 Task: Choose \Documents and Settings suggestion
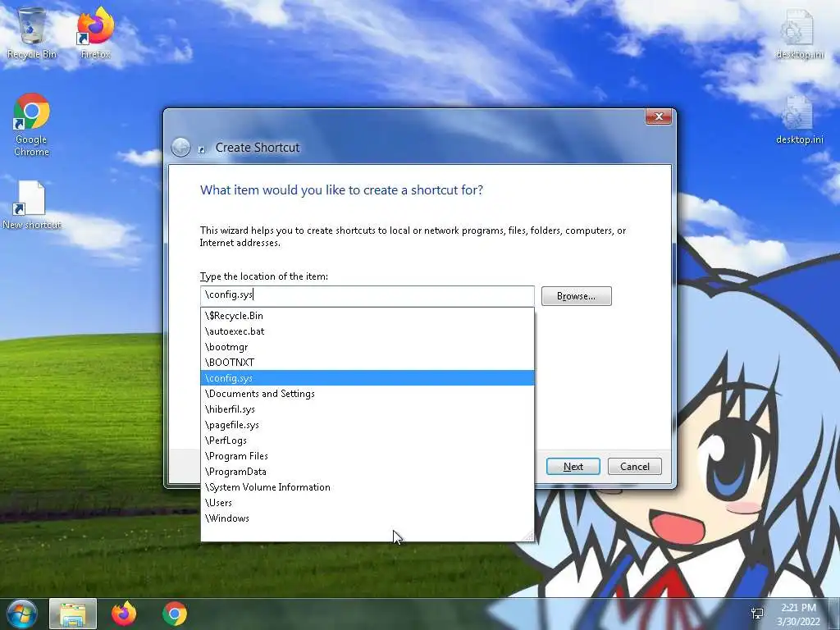[367, 394]
